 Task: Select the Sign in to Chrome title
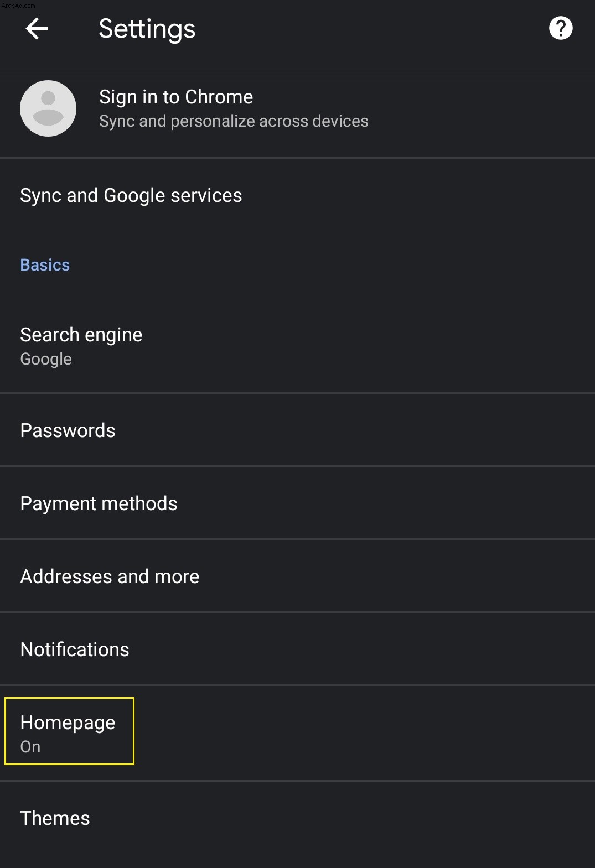point(176,97)
